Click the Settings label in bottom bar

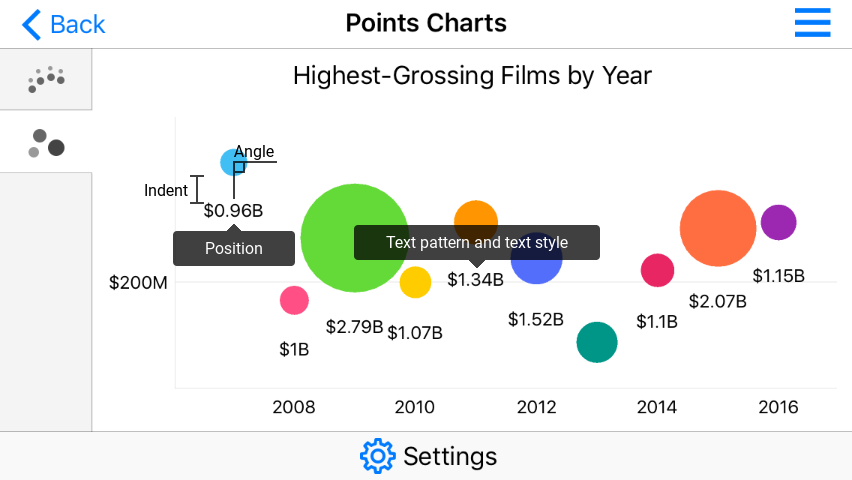(450, 457)
